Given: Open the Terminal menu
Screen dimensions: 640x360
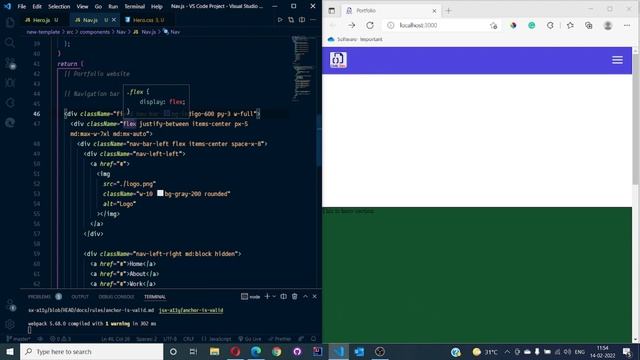Looking at the screenshot, I should coord(134,7).
